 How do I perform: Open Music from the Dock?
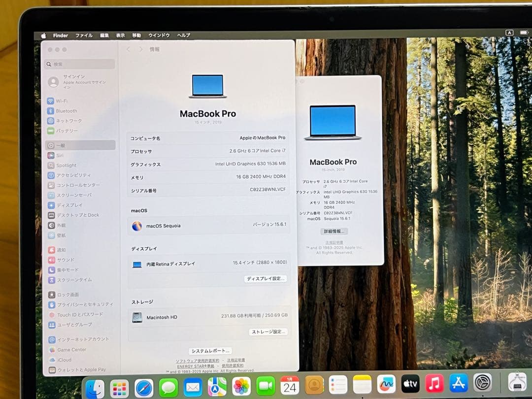434,383
